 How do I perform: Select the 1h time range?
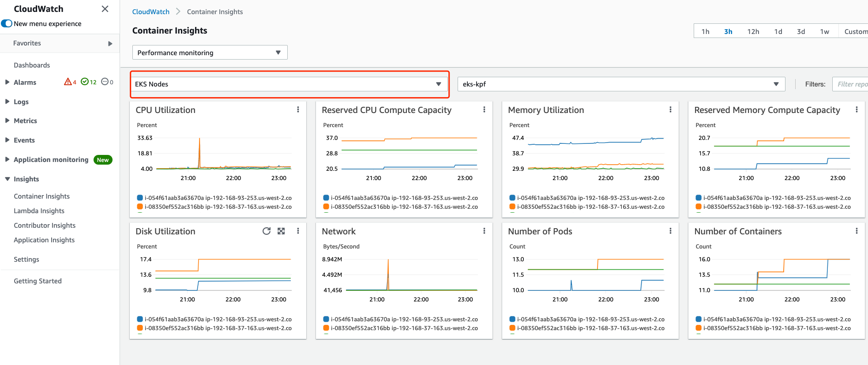705,31
